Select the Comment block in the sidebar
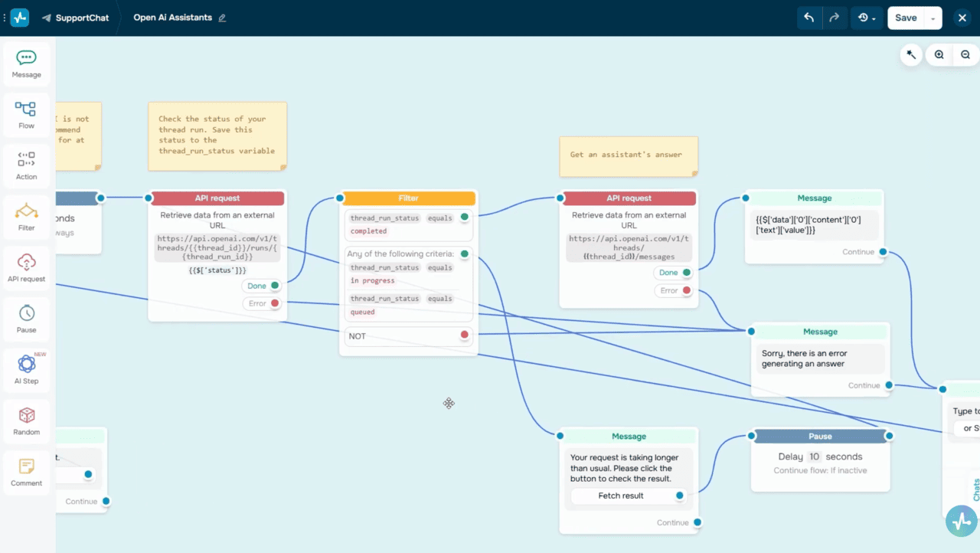 coord(26,472)
